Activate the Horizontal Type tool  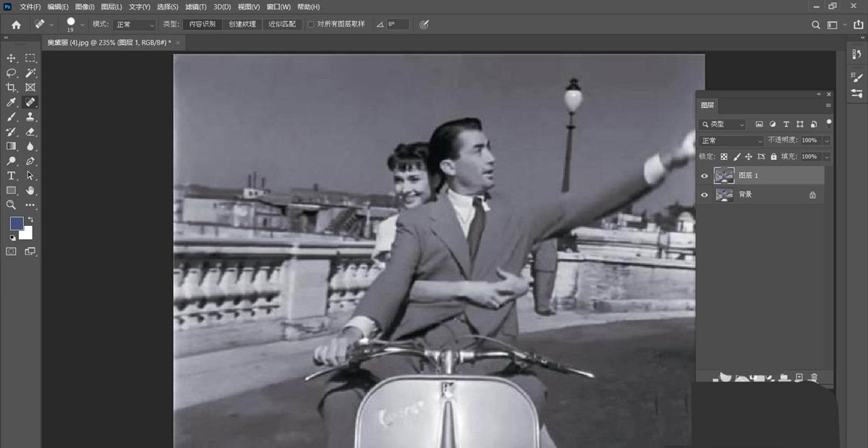11,176
